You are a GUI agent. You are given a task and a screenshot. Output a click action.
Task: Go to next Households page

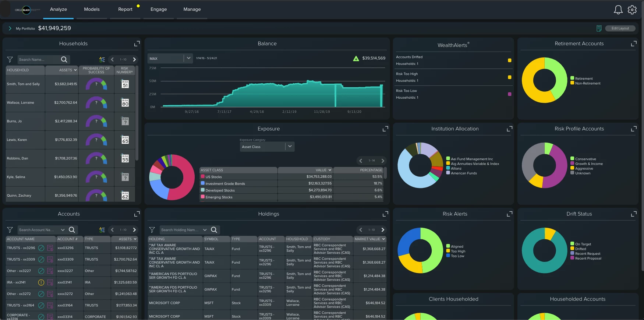tap(134, 60)
